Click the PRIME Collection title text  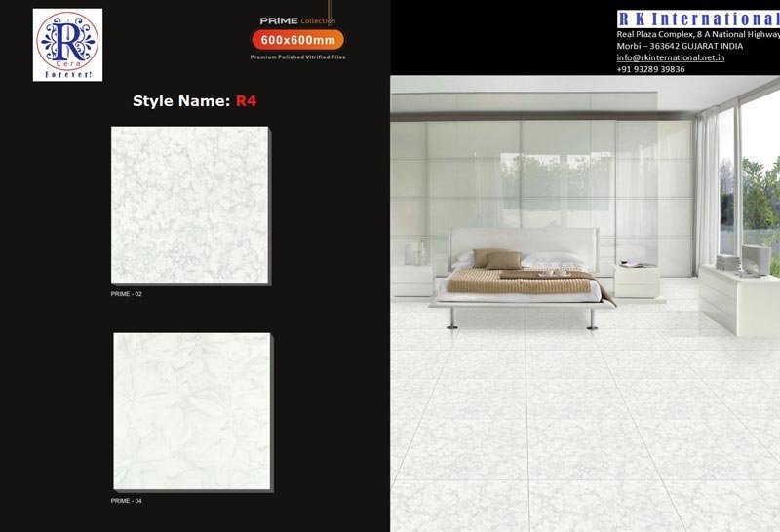[x=297, y=20]
